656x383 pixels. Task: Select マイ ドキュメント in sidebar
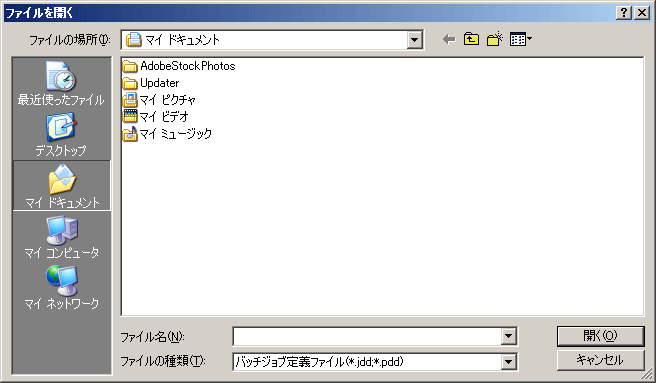[62, 185]
